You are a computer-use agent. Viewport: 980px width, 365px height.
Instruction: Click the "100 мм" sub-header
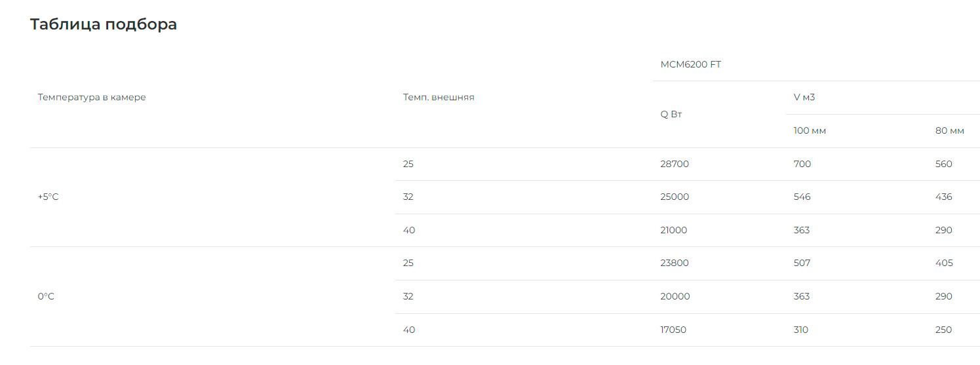click(810, 131)
